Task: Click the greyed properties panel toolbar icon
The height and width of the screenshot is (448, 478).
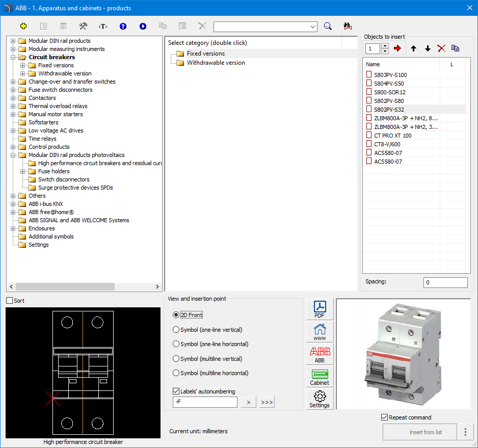Action: [x=182, y=26]
